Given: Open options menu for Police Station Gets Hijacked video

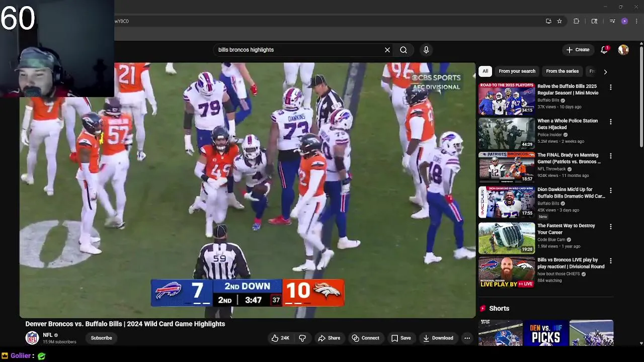Looking at the screenshot, I should (611, 122).
